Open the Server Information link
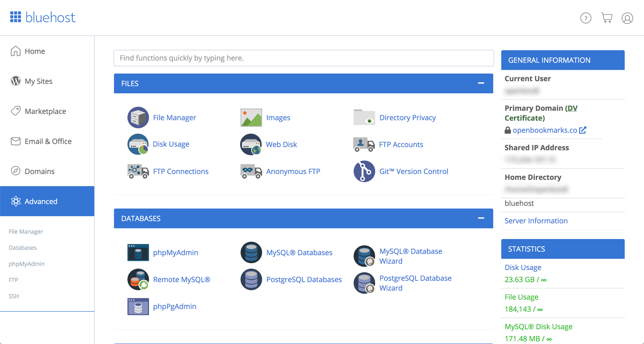 [536, 221]
